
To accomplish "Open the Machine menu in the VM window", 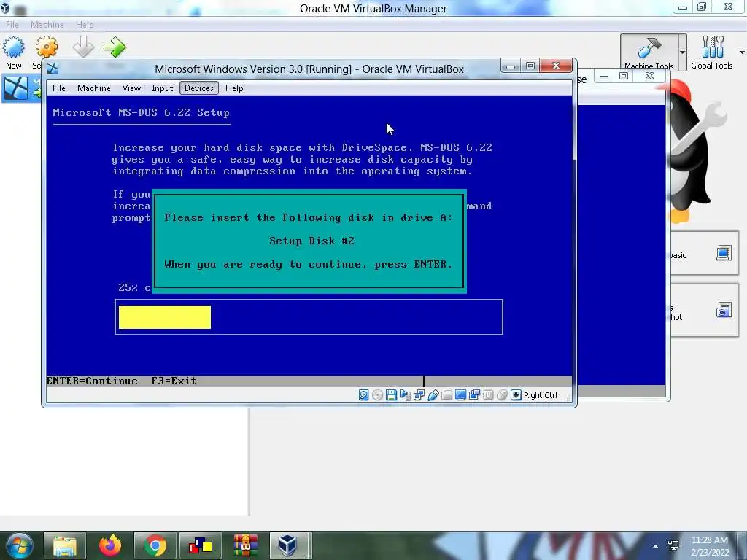I will (94, 88).
